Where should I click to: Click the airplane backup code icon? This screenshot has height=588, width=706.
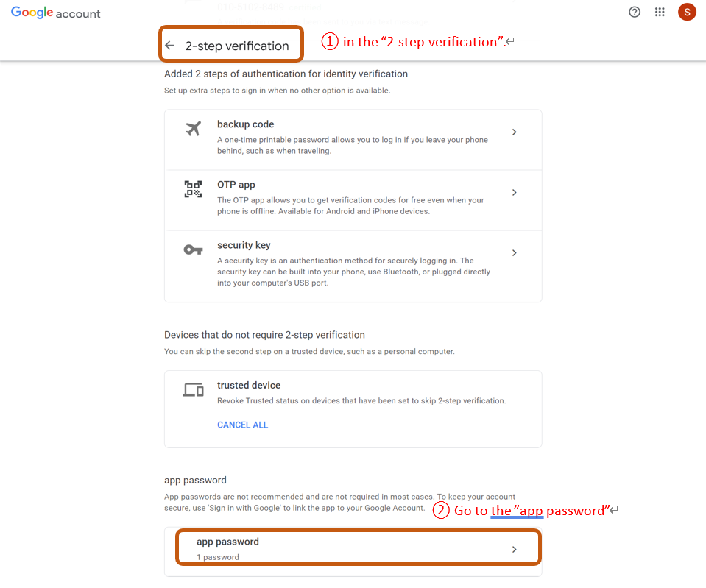click(x=193, y=129)
